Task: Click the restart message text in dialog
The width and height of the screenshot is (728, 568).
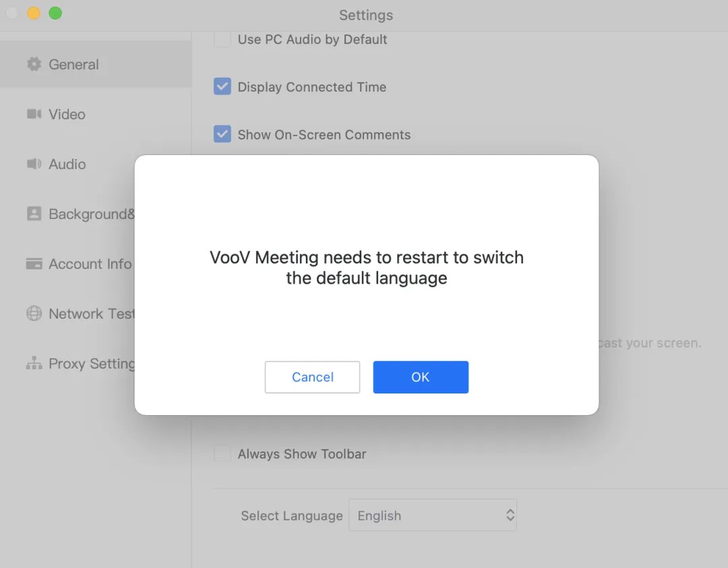Action: coord(367,267)
